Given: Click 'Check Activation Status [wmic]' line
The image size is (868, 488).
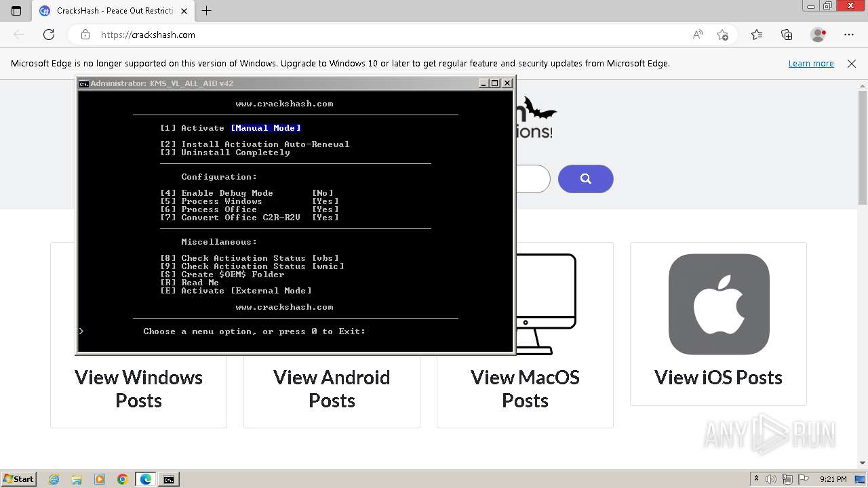Looking at the screenshot, I should [x=252, y=266].
